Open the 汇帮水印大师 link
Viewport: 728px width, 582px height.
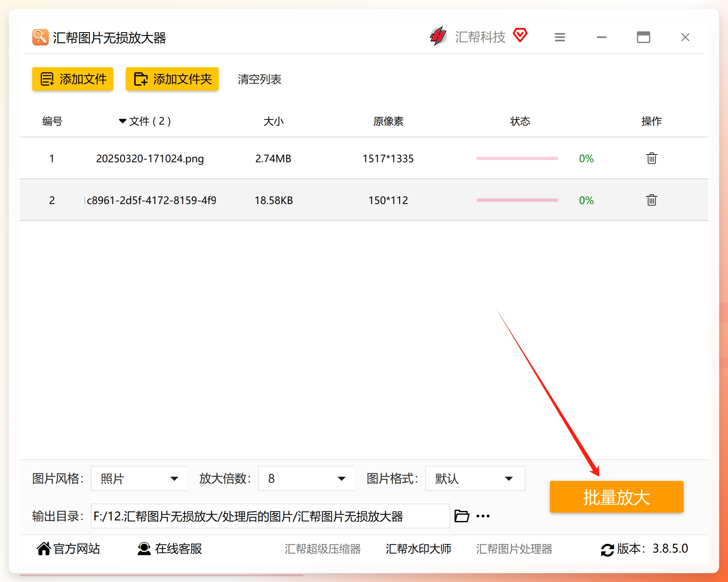click(x=419, y=549)
